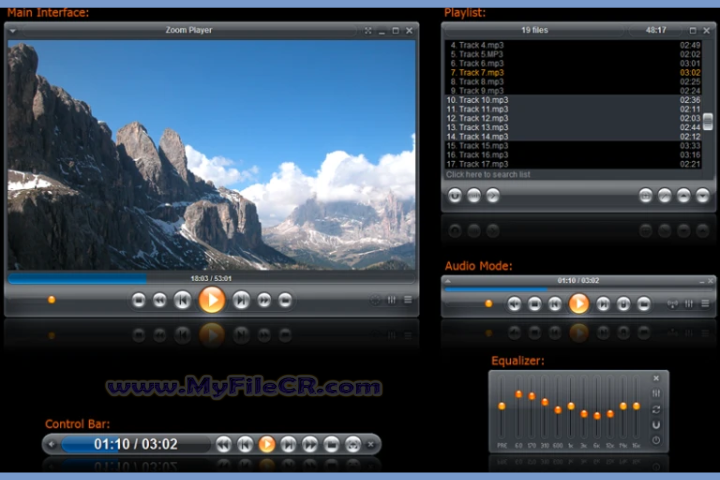Image resolution: width=720 pixels, height=480 pixels.
Task: Click Rewind in the Main Interface controls
Action: 160,300
